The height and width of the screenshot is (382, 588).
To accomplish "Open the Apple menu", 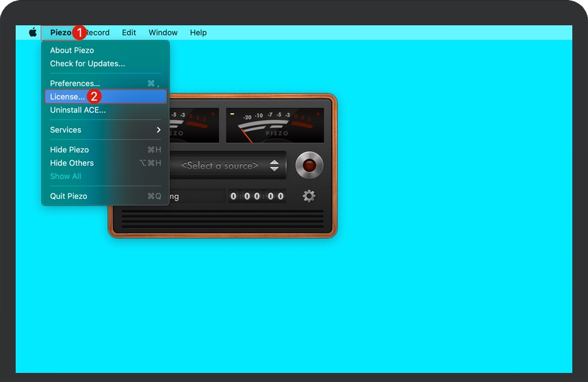I will (x=33, y=33).
